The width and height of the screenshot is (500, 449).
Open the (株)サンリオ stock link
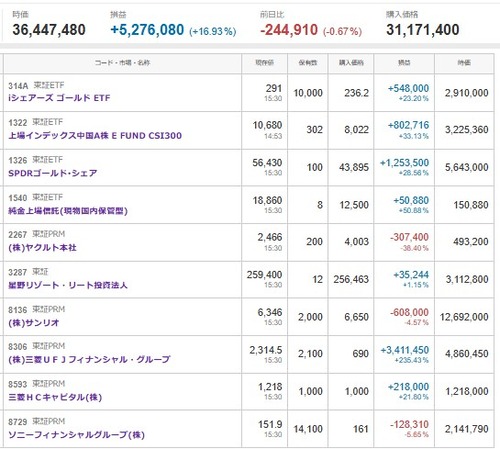(34, 323)
